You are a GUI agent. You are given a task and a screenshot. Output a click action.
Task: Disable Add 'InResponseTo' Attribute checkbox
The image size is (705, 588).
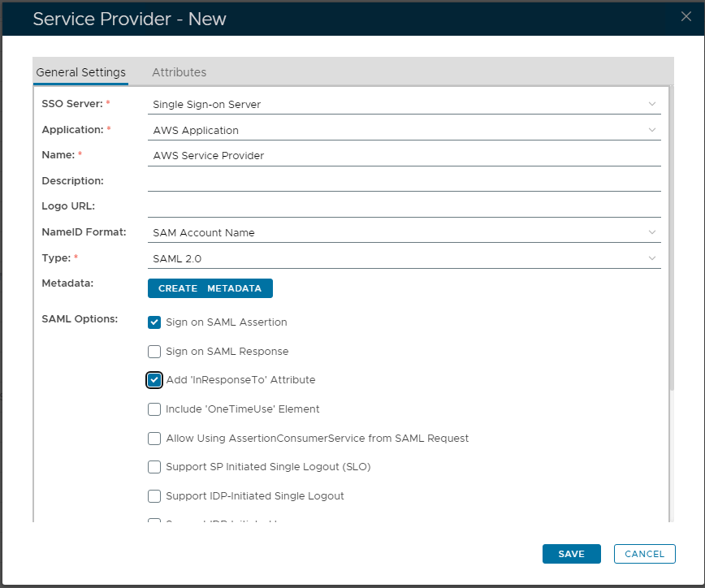coord(154,380)
